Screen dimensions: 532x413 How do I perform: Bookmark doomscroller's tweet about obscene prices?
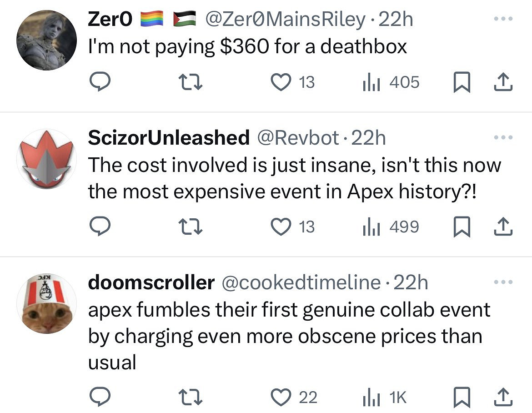coord(462,397)
